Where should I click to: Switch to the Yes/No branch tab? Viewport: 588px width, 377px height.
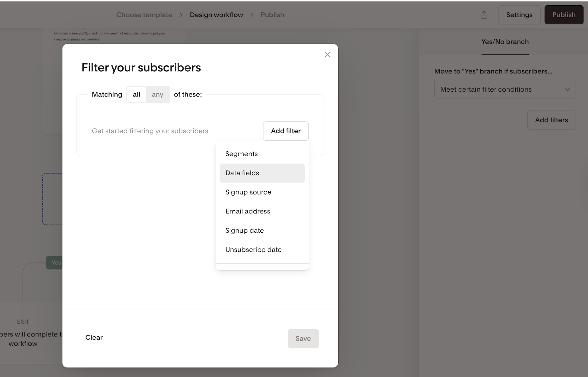point(505,42)
